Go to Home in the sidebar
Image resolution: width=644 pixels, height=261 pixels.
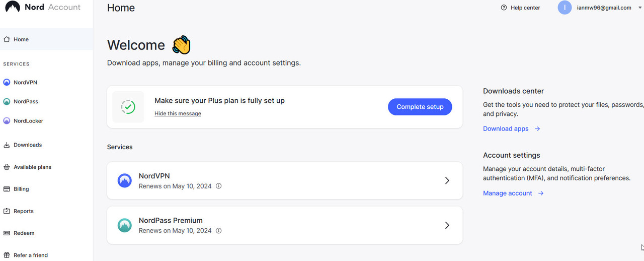21,39
